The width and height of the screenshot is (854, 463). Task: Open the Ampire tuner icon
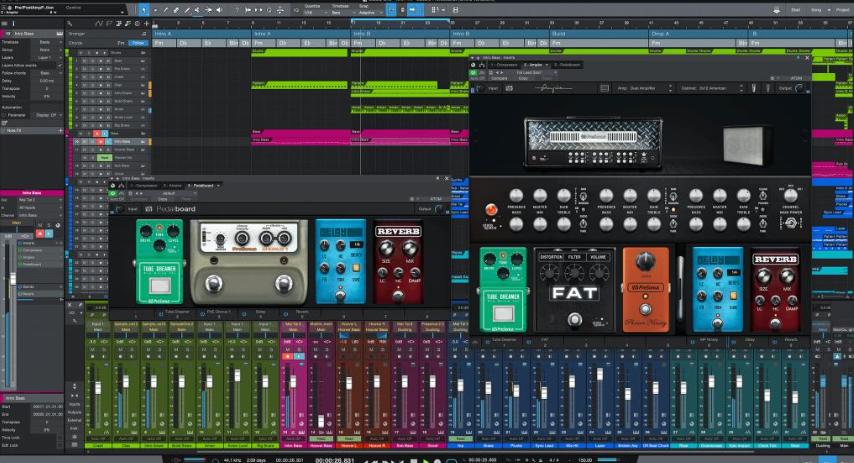754,88
